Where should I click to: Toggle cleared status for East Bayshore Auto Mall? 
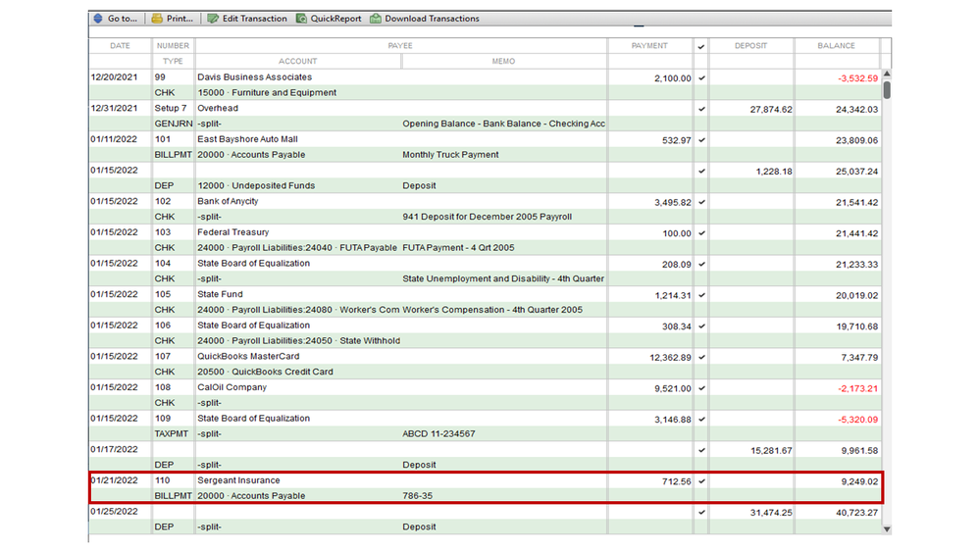pos(700,140)
